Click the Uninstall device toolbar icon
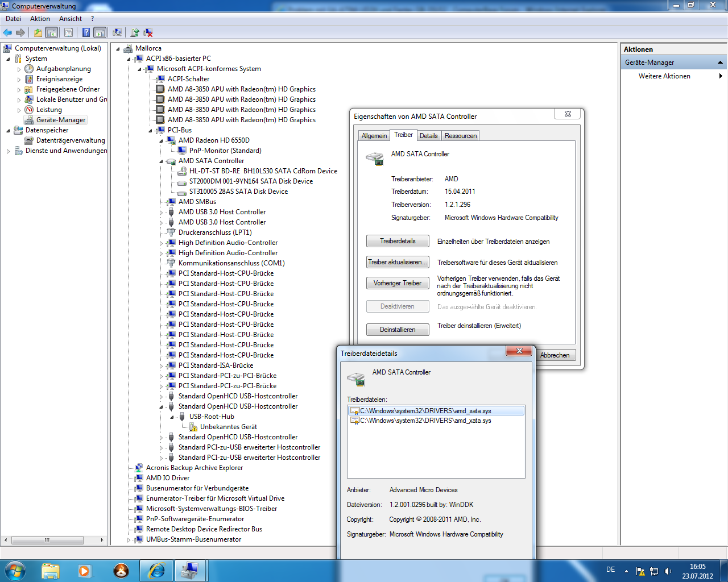The image size is (728, 582). (148, 32)
